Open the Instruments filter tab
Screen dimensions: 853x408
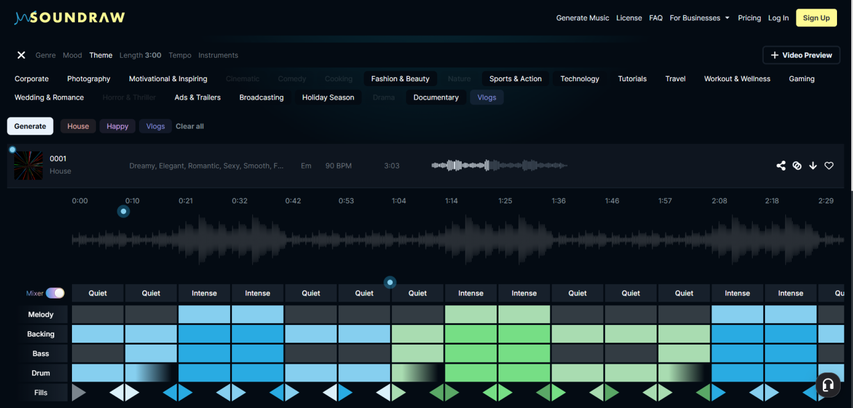click(x=218, y=55)
